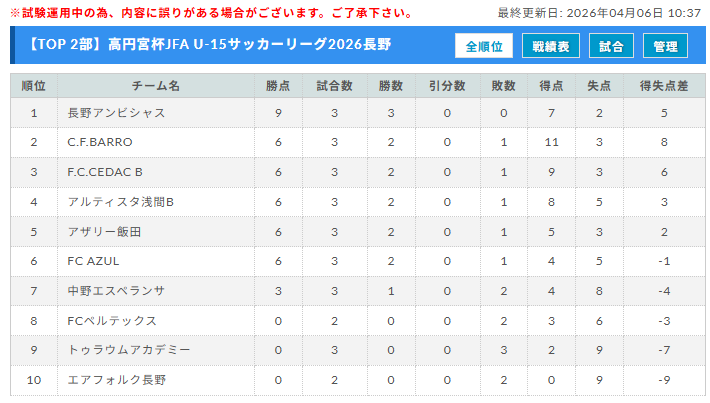Select the FCベルテックス team name
710x403 pixels.
112,321
